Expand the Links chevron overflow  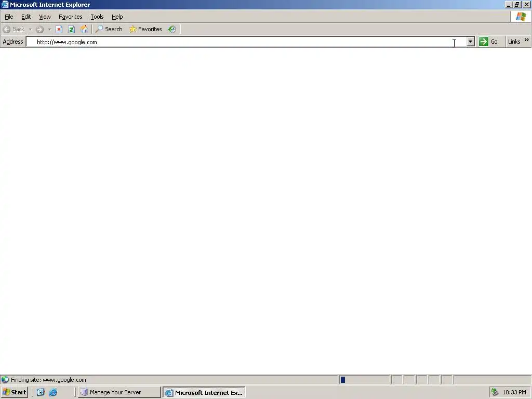coord(527,40)
